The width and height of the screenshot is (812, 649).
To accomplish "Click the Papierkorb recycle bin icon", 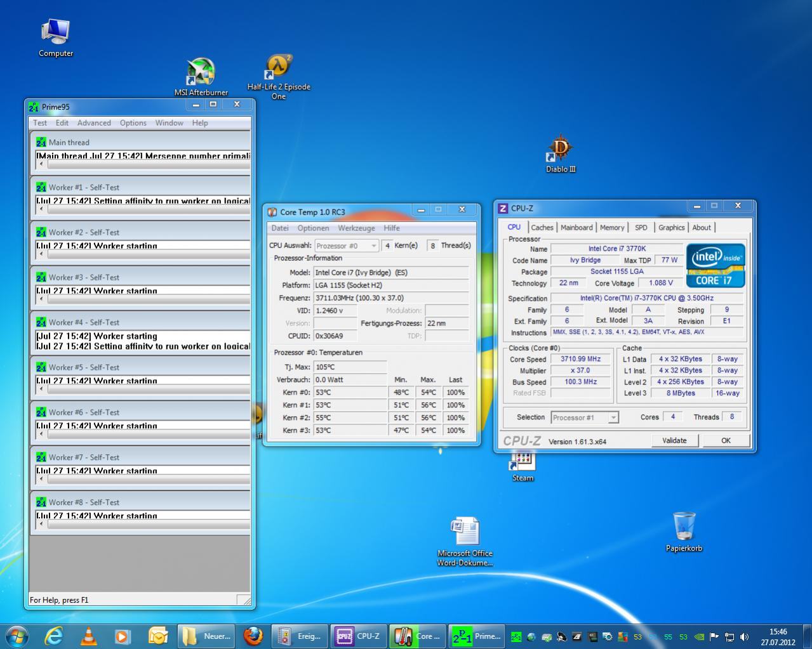I will click(684, 527).
